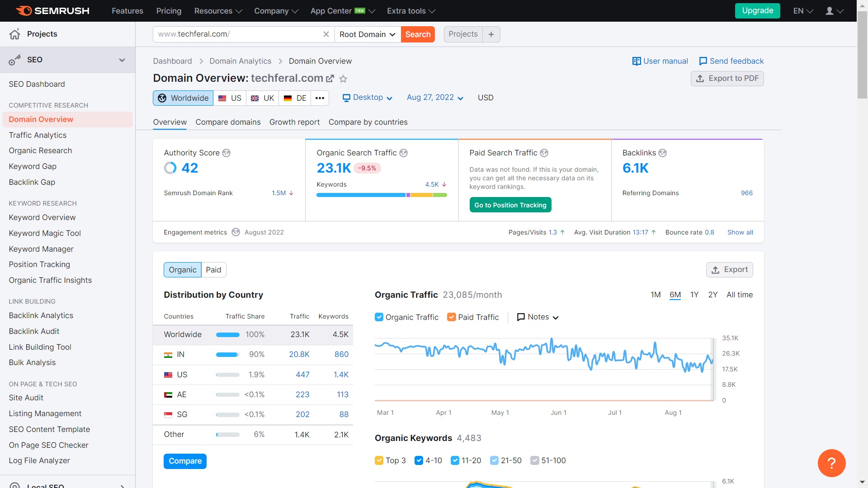
Task: Click the Dashboard breadcrumb
Action: point(172,61)
